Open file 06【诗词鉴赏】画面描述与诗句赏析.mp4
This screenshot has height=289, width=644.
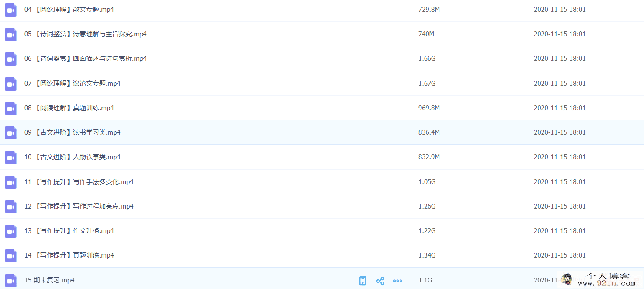point(86,58)
